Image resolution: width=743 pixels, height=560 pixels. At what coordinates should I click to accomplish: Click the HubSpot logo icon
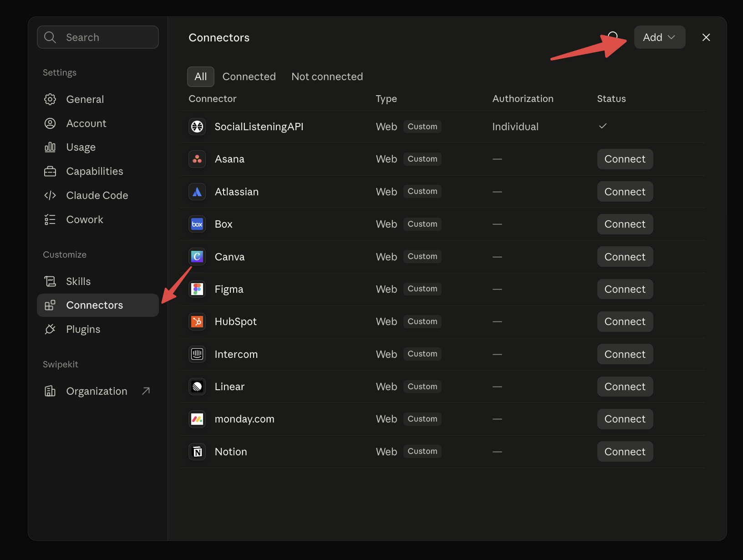tap(197, 321)
